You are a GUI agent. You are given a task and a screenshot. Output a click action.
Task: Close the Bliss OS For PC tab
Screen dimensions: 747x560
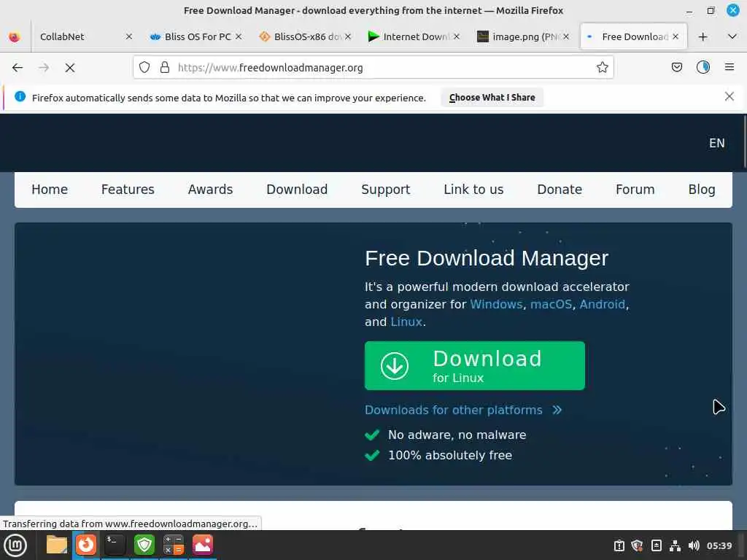(239, 36)
